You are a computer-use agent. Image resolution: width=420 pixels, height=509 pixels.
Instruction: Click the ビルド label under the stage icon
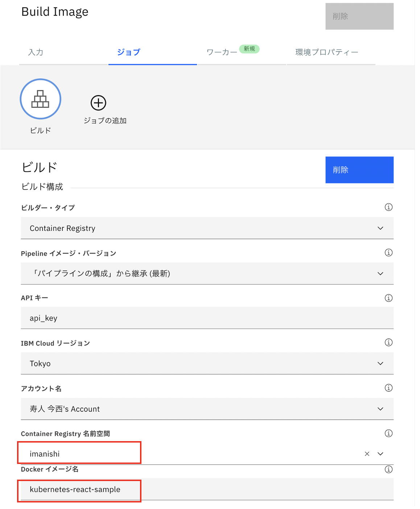tap(40, 130)
